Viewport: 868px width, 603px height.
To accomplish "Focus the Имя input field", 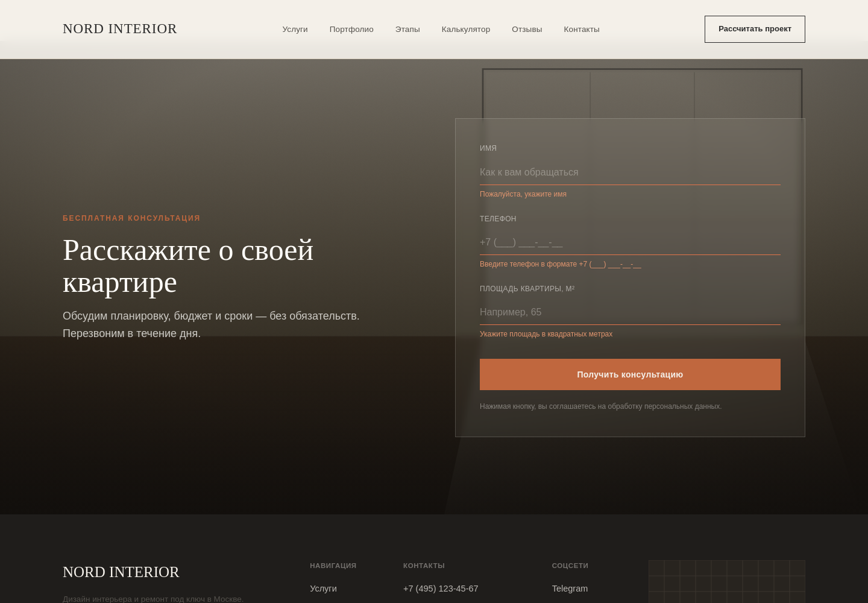I will (x=630, y=172).
